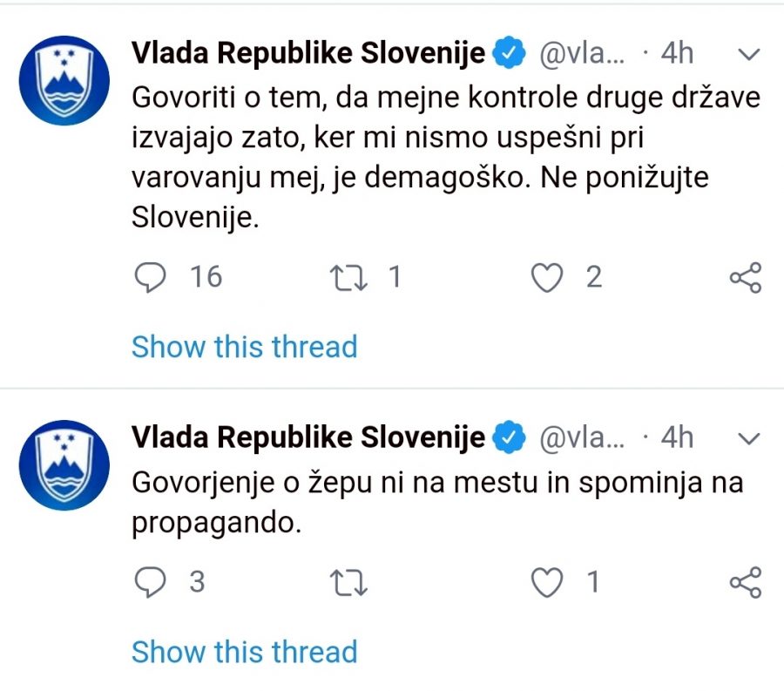Show this thread under second tweet

tap(245, 652)
